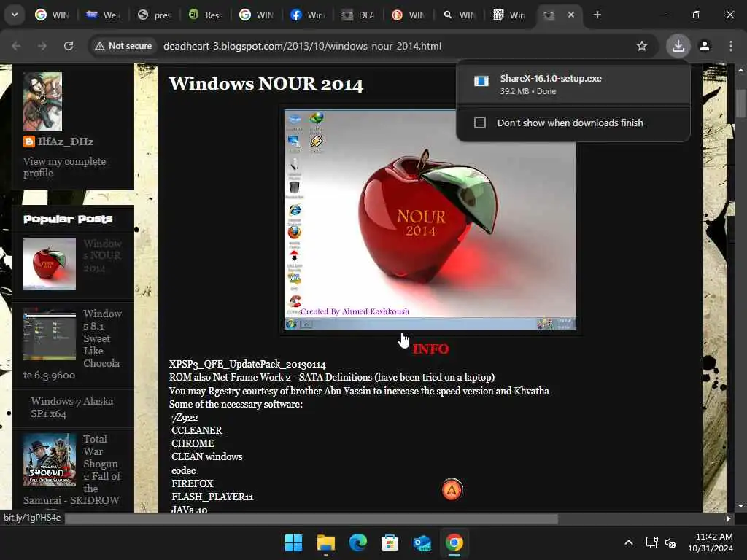This screenshot has height=560, width=747.
Task: Open the new tab with the plus button
Action: coord(597,15)
